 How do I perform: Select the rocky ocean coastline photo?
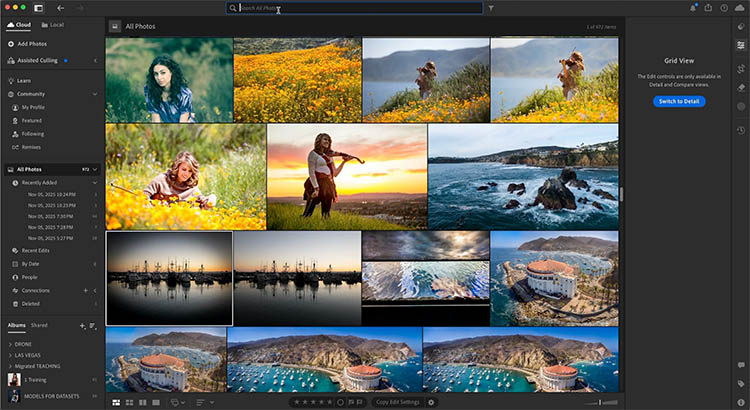pos(523,177)
